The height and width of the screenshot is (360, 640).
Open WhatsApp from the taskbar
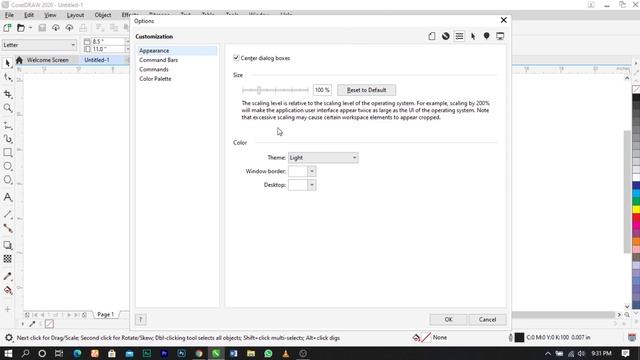(x=268, y=353)
